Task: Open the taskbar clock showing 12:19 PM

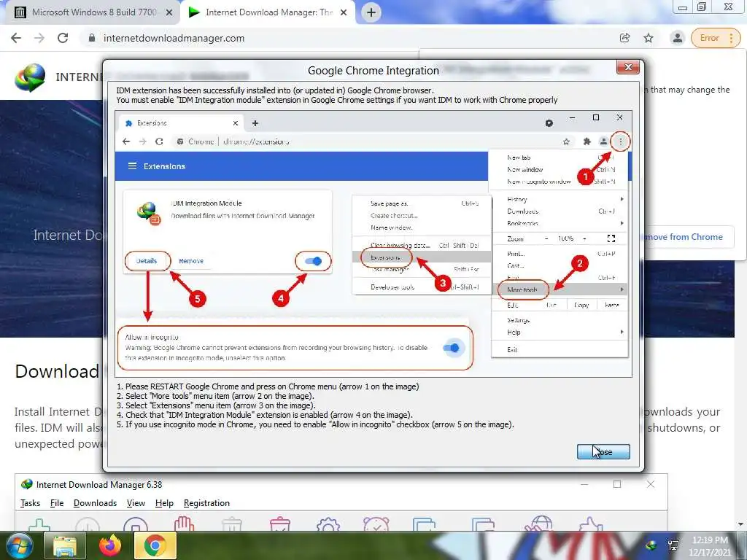Action: (710, 546)
